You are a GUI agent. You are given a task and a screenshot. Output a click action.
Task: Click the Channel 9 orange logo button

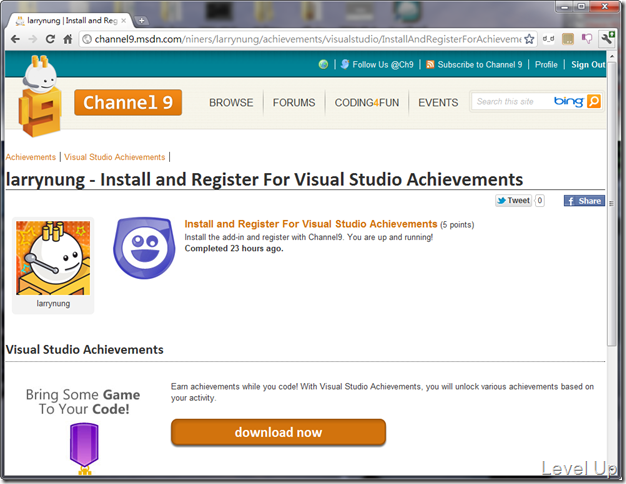(x=128, y=103)
